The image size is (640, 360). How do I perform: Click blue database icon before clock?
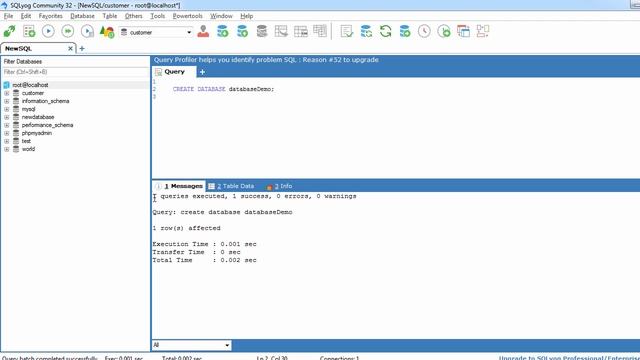(405, 31)
